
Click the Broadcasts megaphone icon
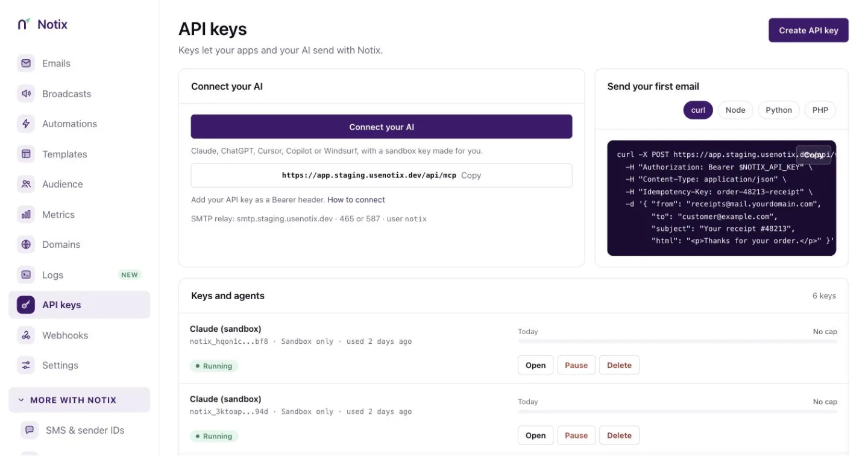tap(26, 93)
